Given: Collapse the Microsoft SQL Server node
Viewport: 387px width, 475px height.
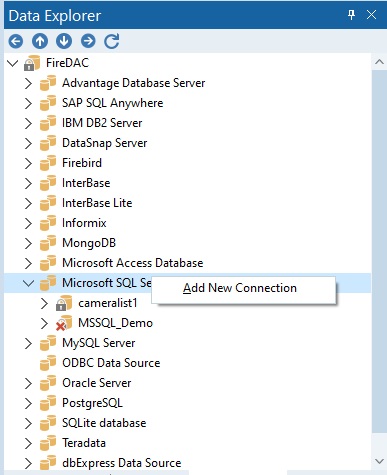Looking at the screenshot, I should click(x=29, y=283).
